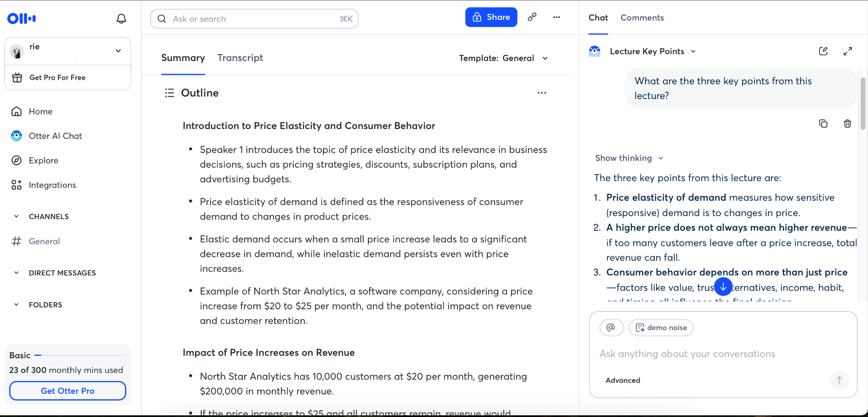The width and height of the screenshot is (868, 417).
Task: Click the Share button
Action: (491, 17)
